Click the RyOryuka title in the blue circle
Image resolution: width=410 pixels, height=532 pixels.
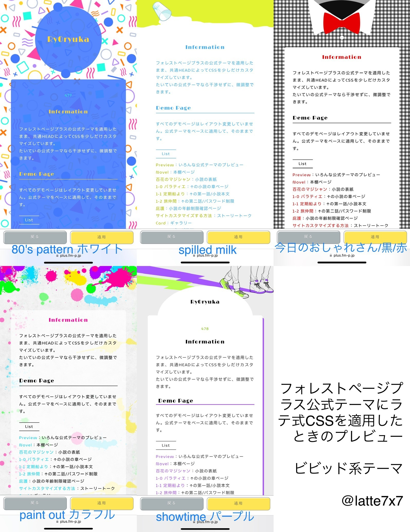[x=68, y=39]
